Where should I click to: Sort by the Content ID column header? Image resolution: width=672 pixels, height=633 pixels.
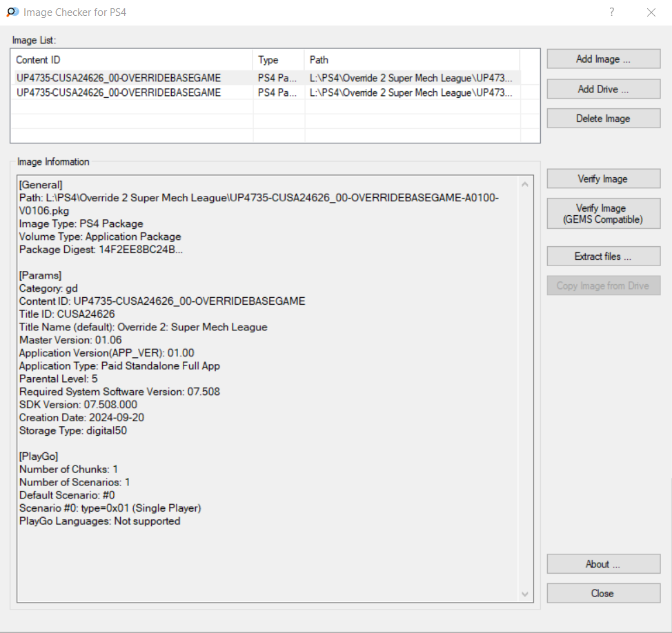(132, 60)
